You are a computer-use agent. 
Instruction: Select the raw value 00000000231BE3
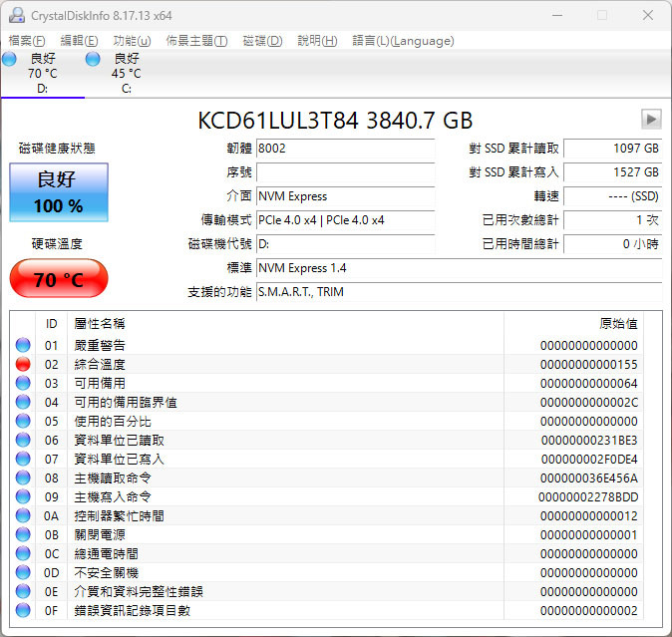pos(589,441)
